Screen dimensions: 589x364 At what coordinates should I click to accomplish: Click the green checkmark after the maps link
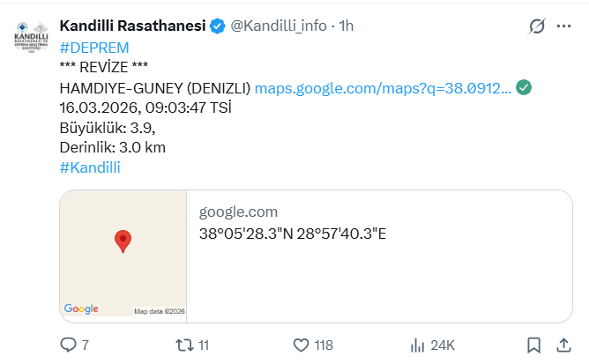click(x=524, y=87)
